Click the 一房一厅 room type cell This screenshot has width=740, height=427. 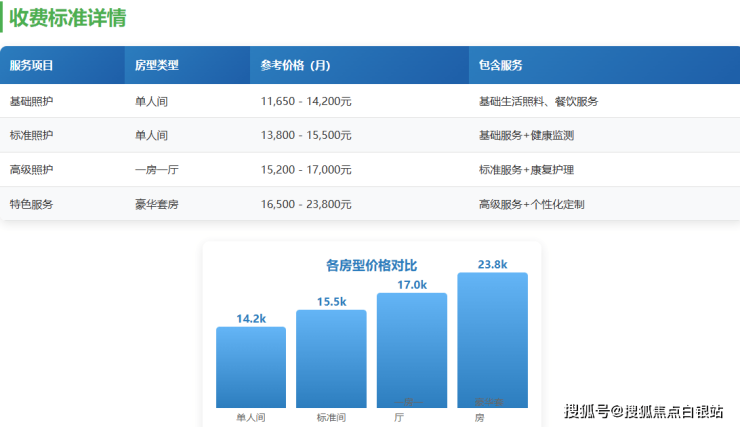tap(156, 170)
